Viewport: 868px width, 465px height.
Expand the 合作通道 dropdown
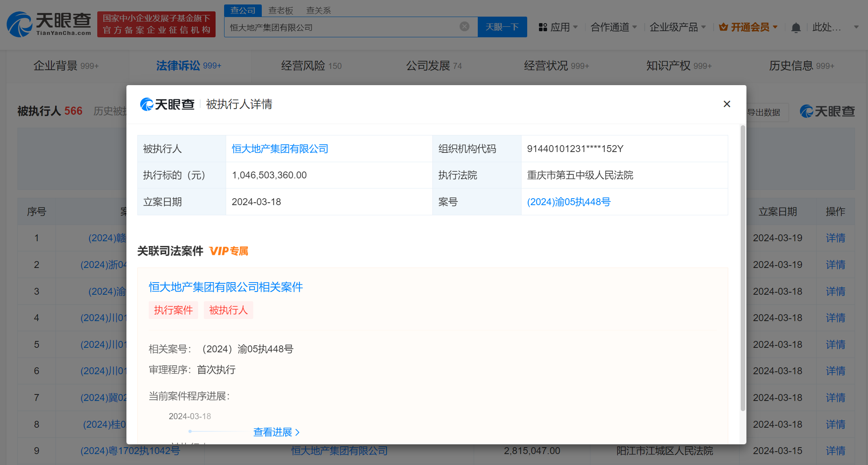635,27
